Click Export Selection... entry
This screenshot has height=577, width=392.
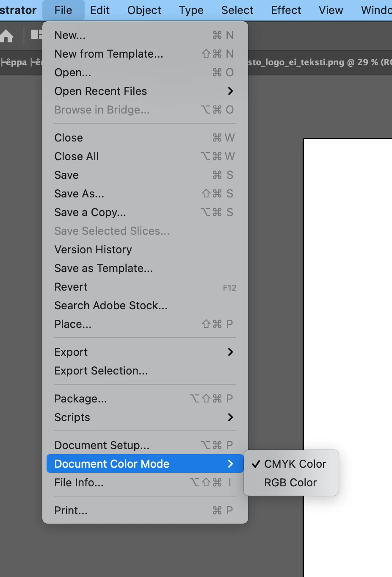[x=145, y=371]
